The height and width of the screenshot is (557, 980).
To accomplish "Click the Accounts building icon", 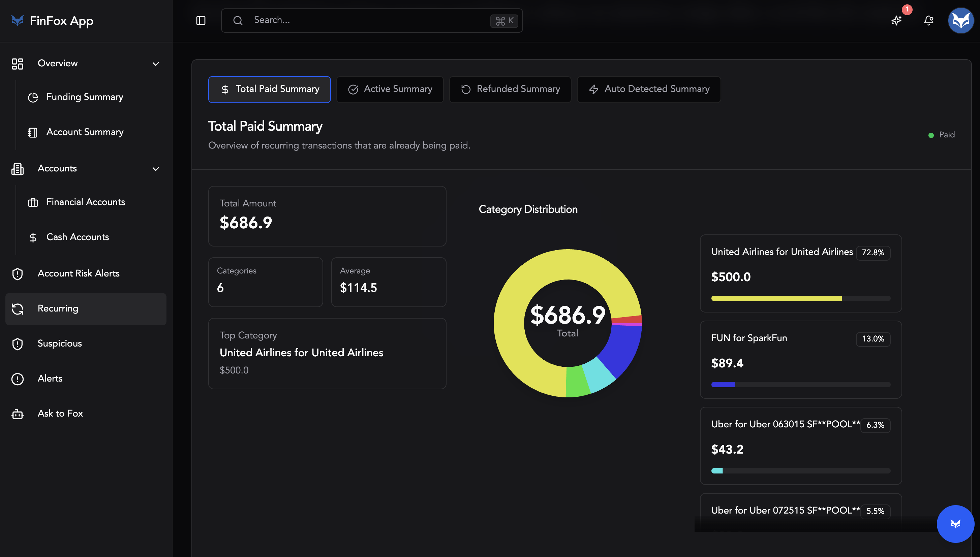I will pyautogui.click(x=17, y=169).
